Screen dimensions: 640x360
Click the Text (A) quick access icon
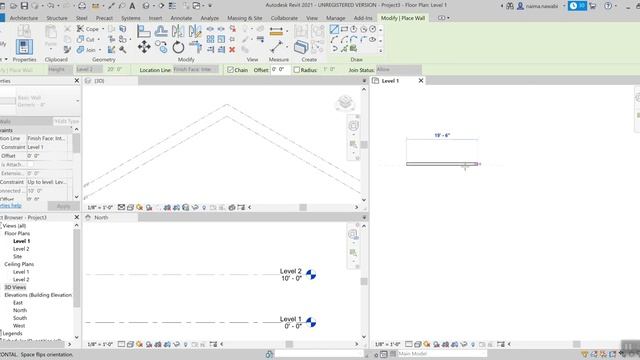coord(132,6)
